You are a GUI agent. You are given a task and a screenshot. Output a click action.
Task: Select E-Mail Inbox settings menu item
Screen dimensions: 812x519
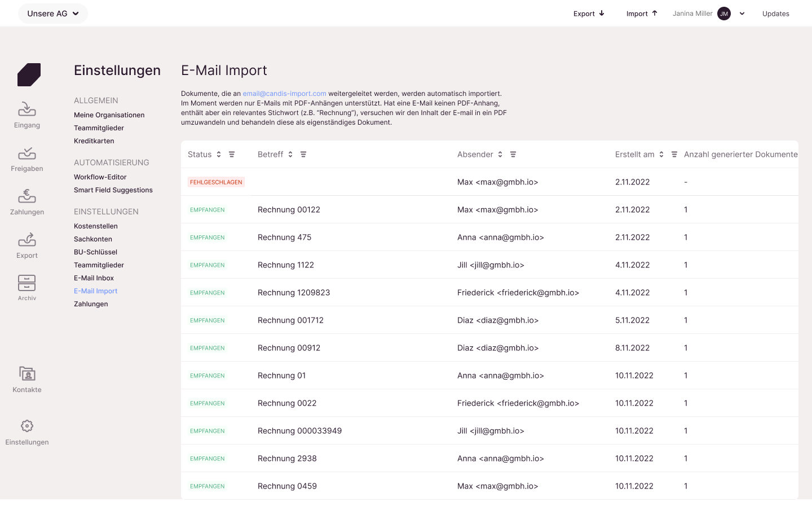point(94,278)
